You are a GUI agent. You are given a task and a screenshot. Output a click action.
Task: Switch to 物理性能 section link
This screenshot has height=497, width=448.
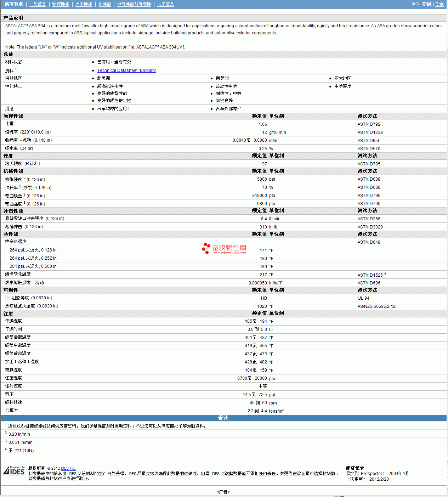point(61,4)
